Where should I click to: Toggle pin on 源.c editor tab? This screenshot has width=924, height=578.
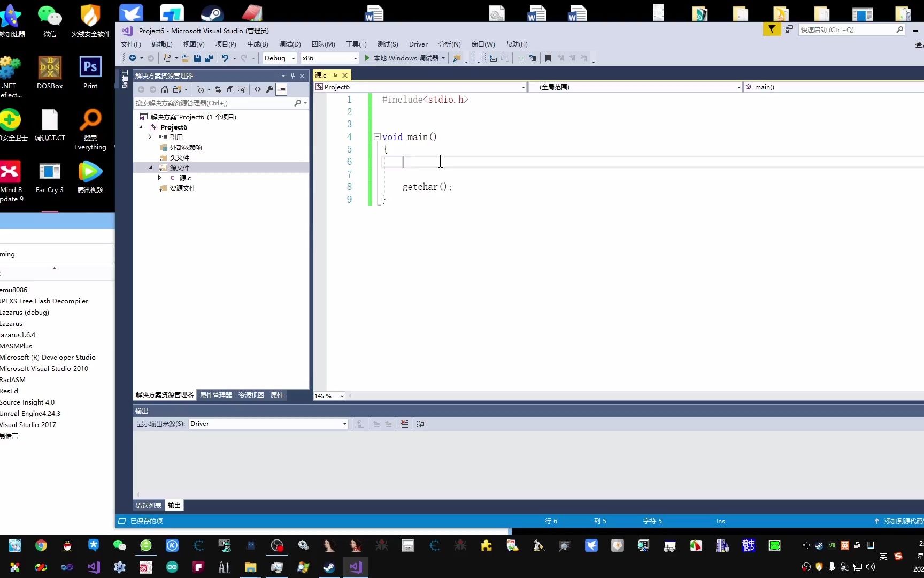coord(335,75)
